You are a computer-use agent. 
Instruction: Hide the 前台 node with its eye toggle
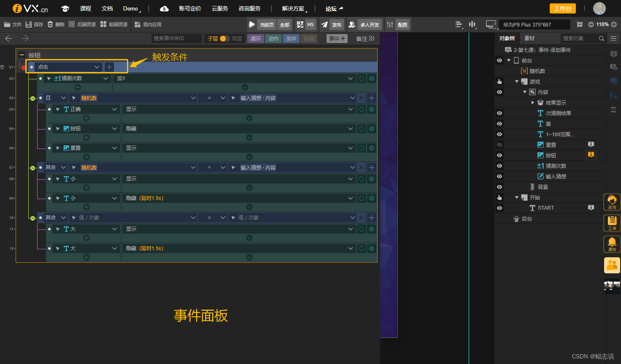point(499,60)
